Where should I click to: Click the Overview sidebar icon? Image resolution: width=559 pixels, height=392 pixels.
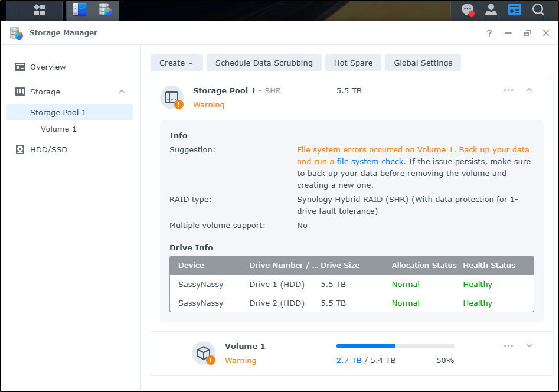pos(20,67)
